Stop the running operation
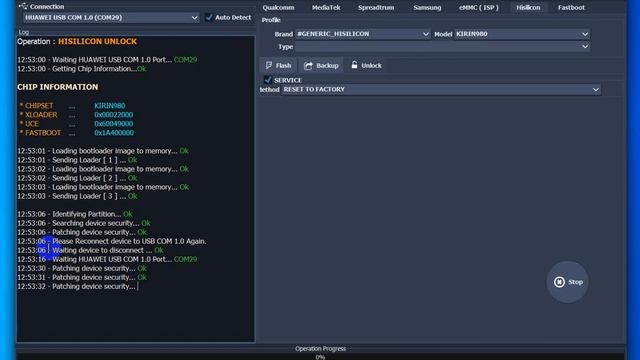Viewport: 640px width, 360px height. click(x=568, y=282)
